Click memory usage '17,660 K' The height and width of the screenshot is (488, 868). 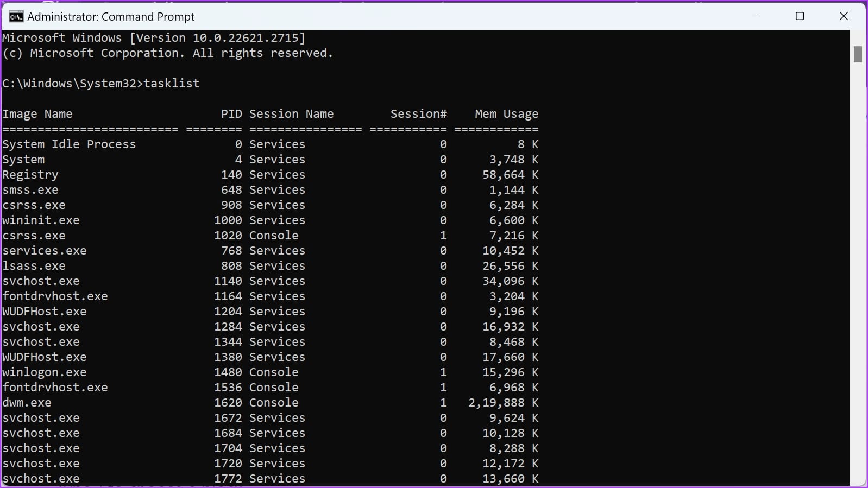point(511,357)
